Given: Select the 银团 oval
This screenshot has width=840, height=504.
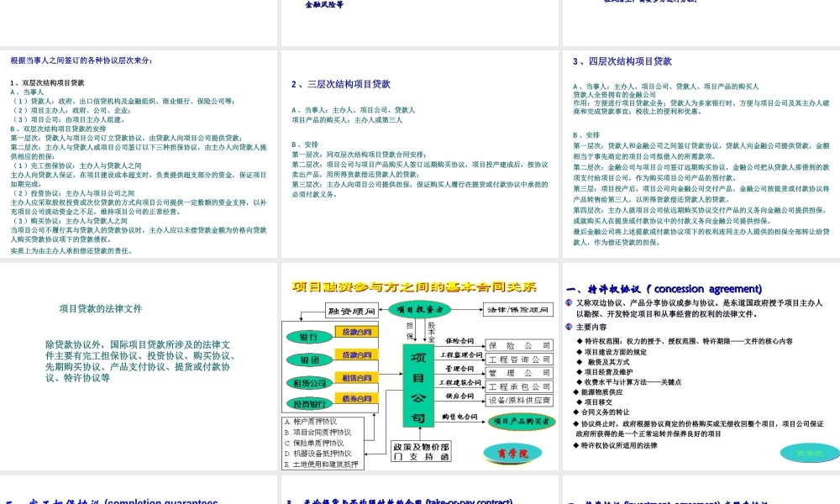Looking at the screenshot, I should point(311,360).
